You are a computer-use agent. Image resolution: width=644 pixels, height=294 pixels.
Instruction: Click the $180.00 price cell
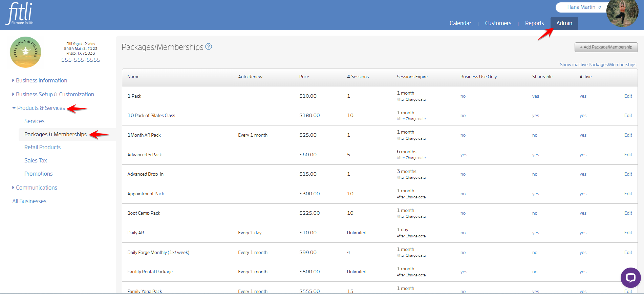309,115
